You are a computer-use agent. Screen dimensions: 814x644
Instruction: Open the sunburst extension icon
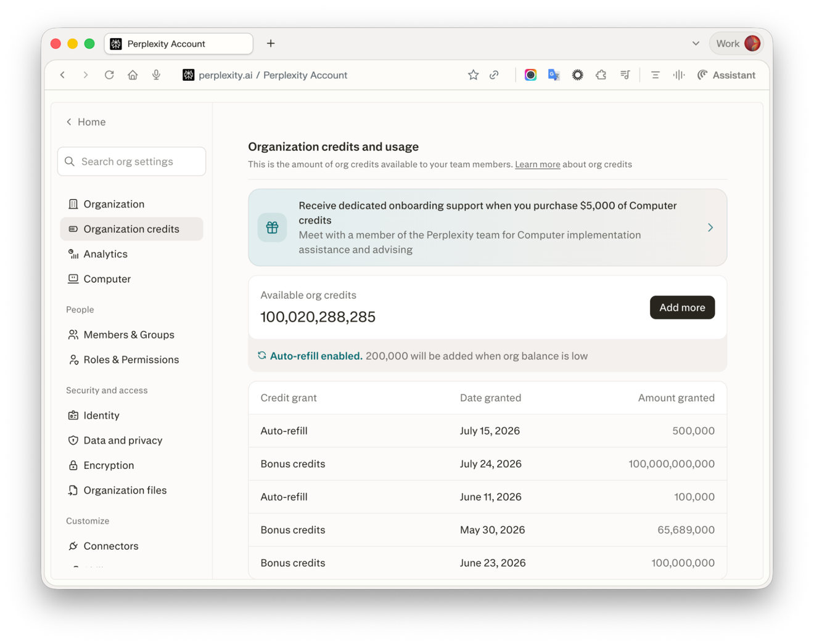pos(577,75)
